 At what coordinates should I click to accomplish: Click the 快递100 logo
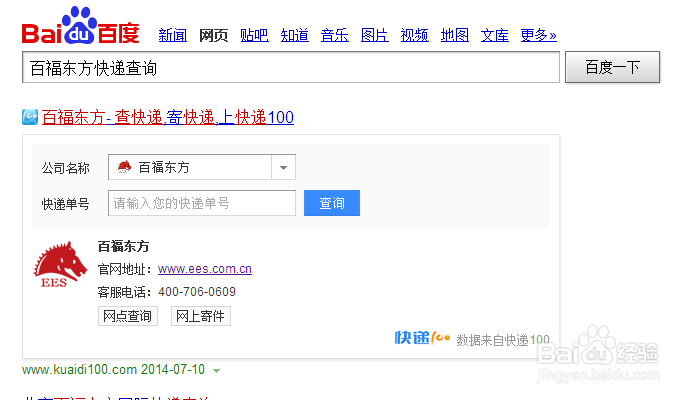[422, 338]
